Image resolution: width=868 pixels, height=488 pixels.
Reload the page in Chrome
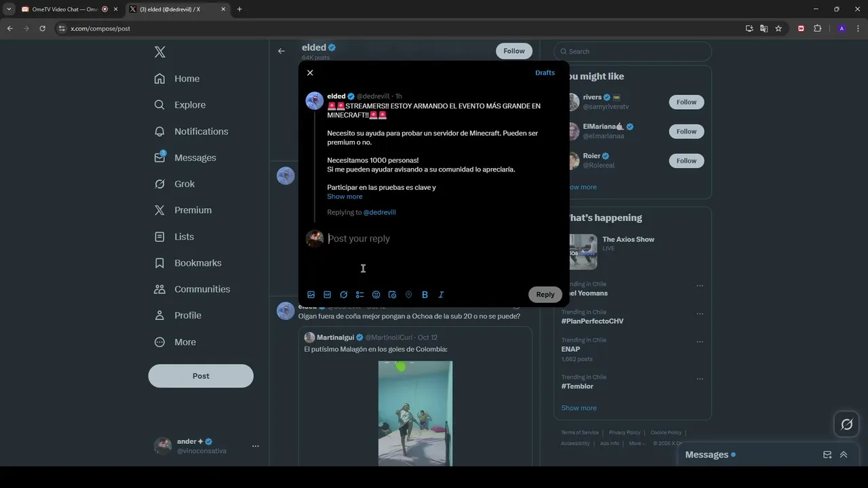[x=42, y=28]
